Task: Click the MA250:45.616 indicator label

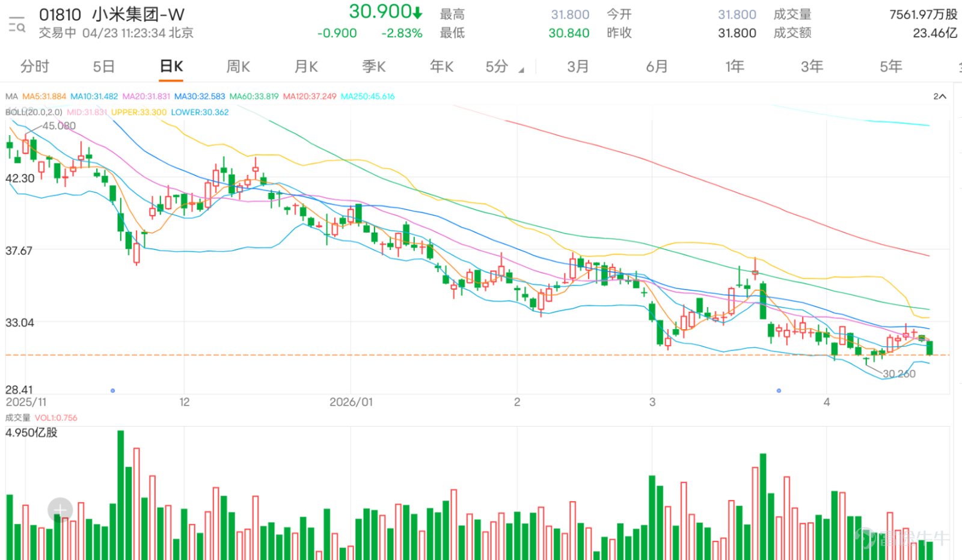Action: click(367, 96)
